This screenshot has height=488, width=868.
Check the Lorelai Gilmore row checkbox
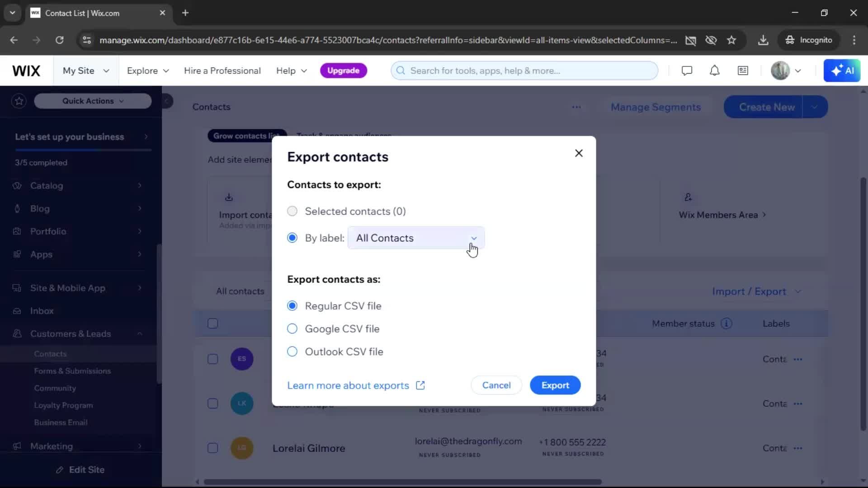click(212, 448)
